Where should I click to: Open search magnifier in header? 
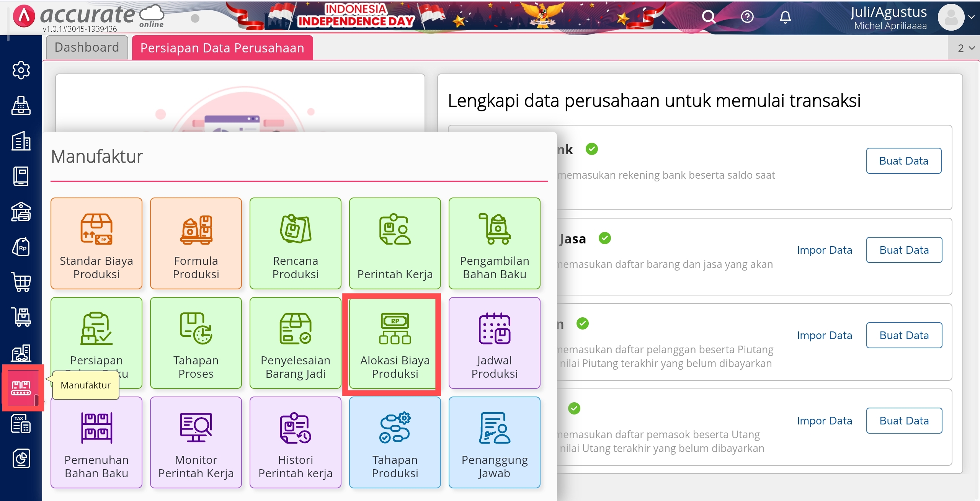coord(708,17)
